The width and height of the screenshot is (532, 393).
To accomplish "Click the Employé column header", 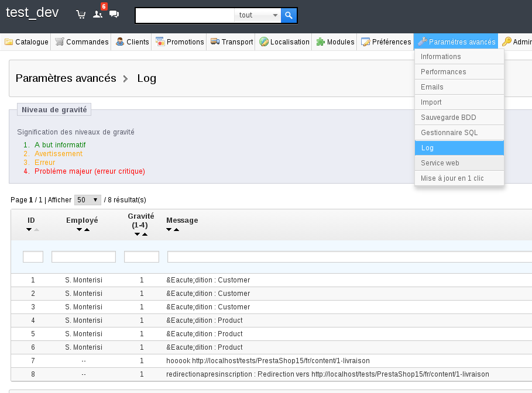I will tap(82, 220).
